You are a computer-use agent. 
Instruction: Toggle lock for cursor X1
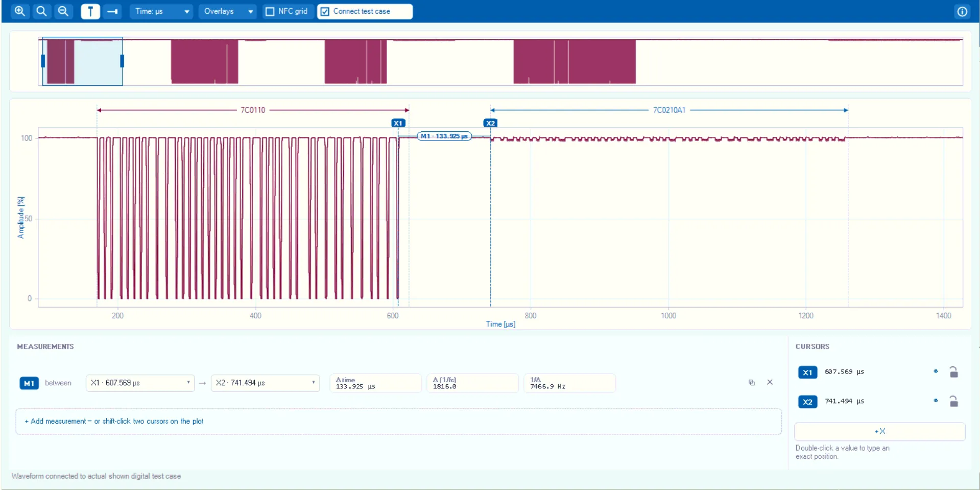(x=953, y=372)
